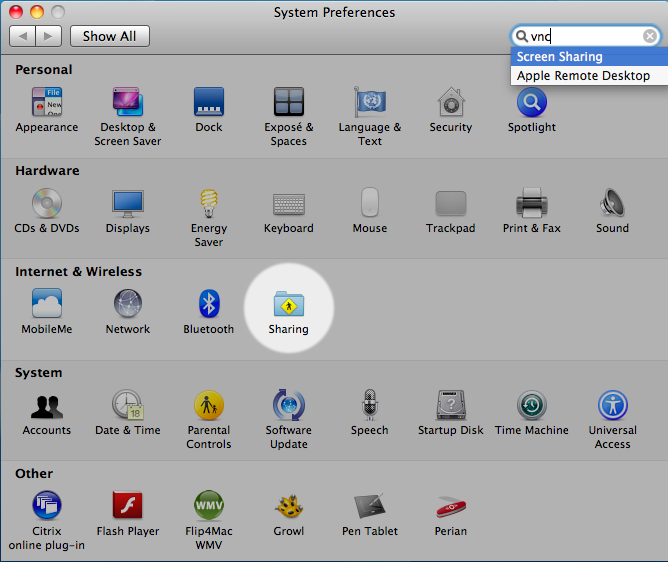Select Apple Remote Desktop suggestion
The width and height of the screenshot is (668, 562).
pyautogui.click(x=585, y=76)
